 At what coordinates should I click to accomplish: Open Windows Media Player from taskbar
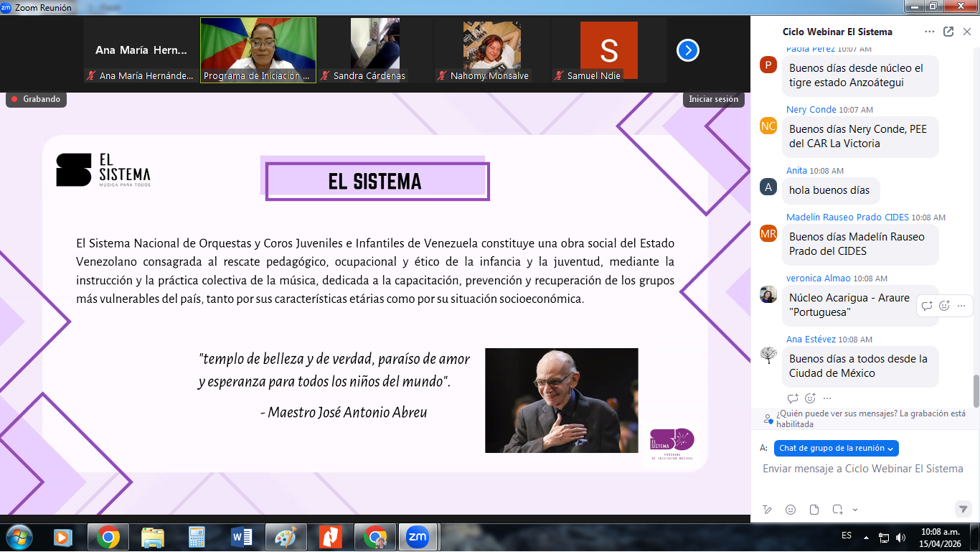click(62, 536)
